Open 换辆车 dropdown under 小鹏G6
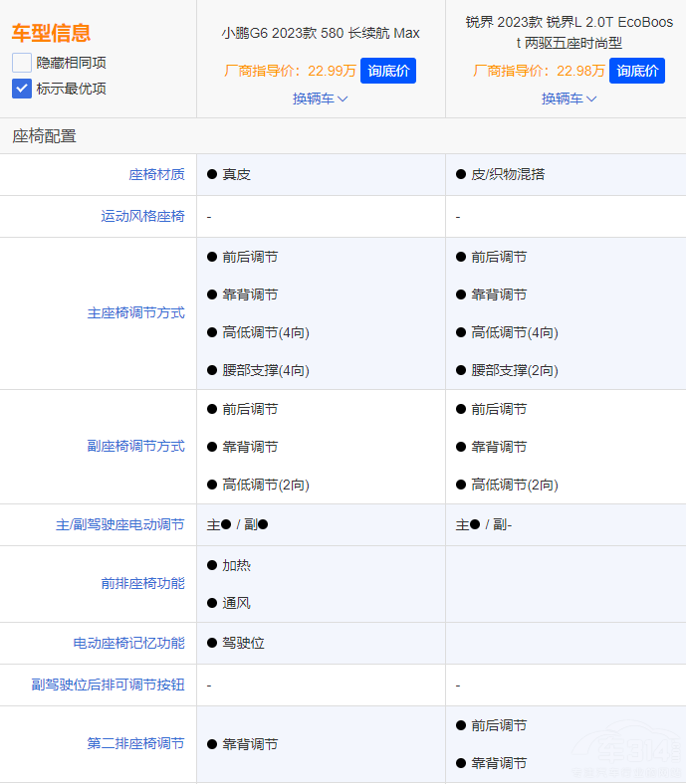 (x=321, y=98)
